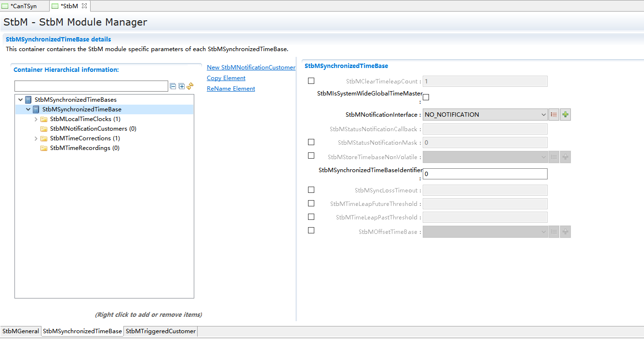Enable the StbMSyncLossTimeout checkbox

pos(311,190)
